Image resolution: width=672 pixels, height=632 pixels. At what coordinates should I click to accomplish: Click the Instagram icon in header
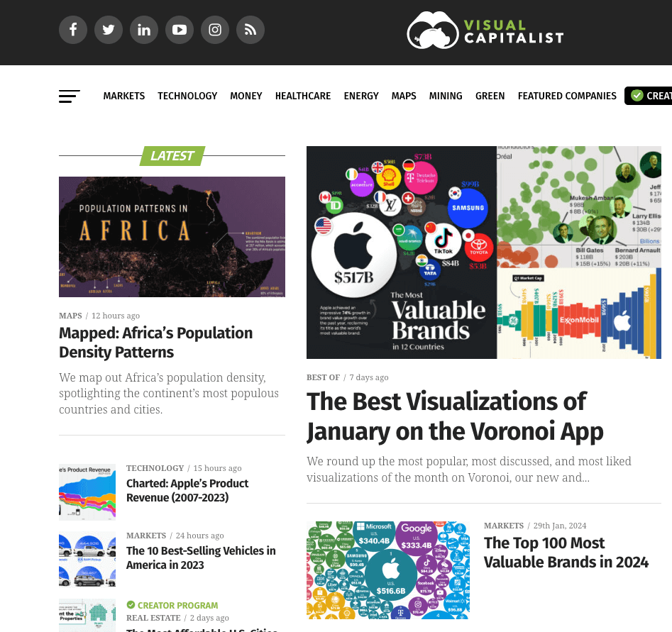215,30
